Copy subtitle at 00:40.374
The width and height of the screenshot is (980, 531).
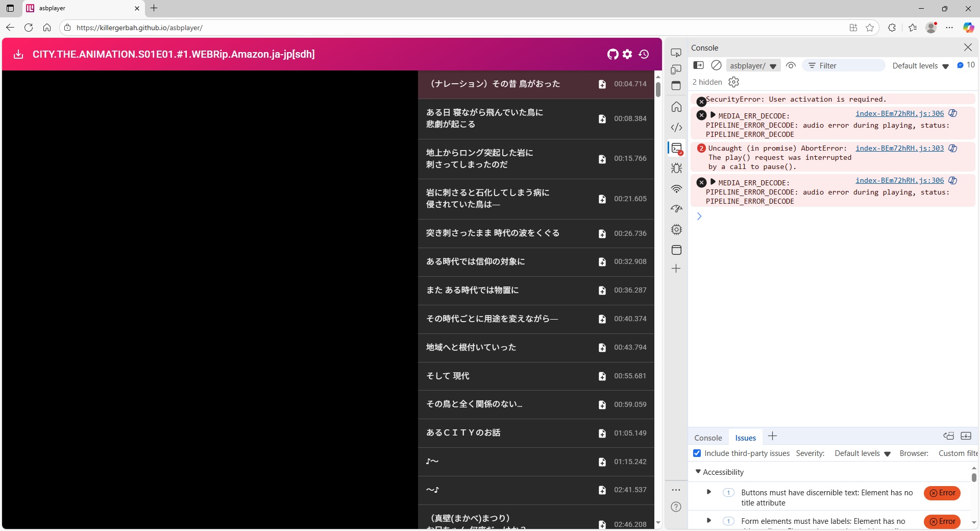[x=602, y=319]
